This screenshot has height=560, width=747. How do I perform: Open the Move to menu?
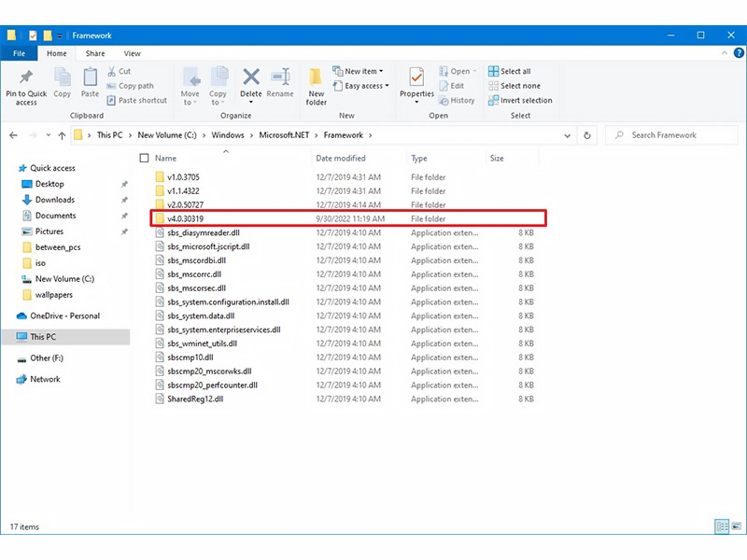coord(190,86)
